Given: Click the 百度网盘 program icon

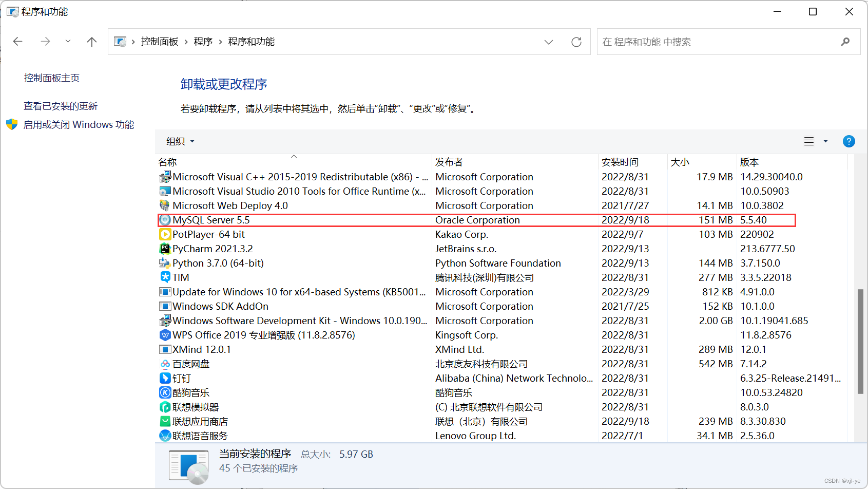Looking at the screenshot, I should [x=165, y=364].
